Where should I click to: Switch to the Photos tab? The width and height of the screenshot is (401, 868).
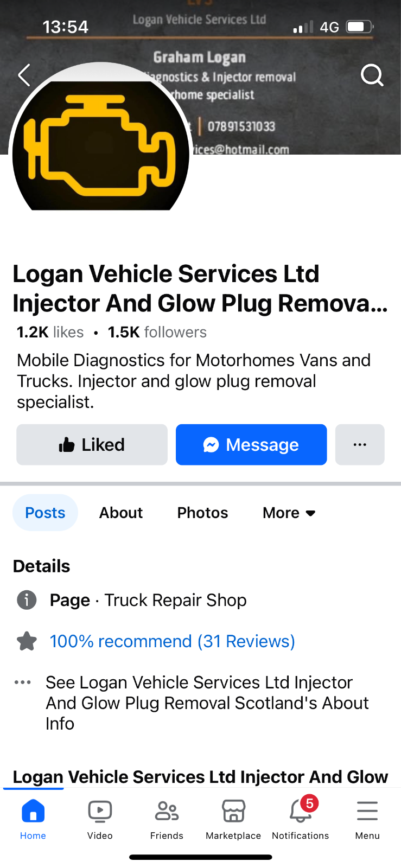coord(202,513)
